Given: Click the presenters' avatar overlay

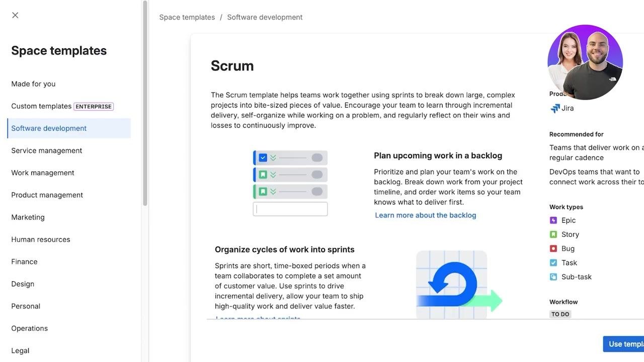Looking at the screenshot, I should (585, 62).
